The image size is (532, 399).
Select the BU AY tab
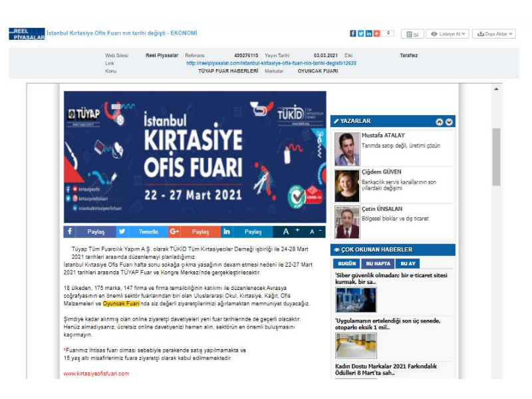[408, 263]
